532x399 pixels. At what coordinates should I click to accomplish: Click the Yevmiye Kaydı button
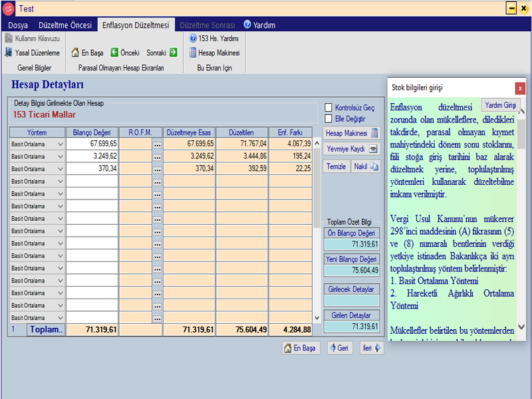coord(352,148)
